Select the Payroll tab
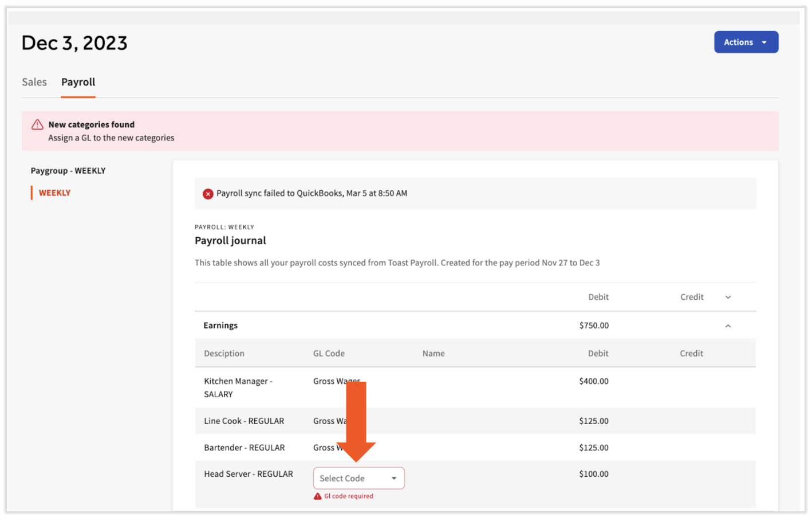The image size is (812, 517). point(78,83)
